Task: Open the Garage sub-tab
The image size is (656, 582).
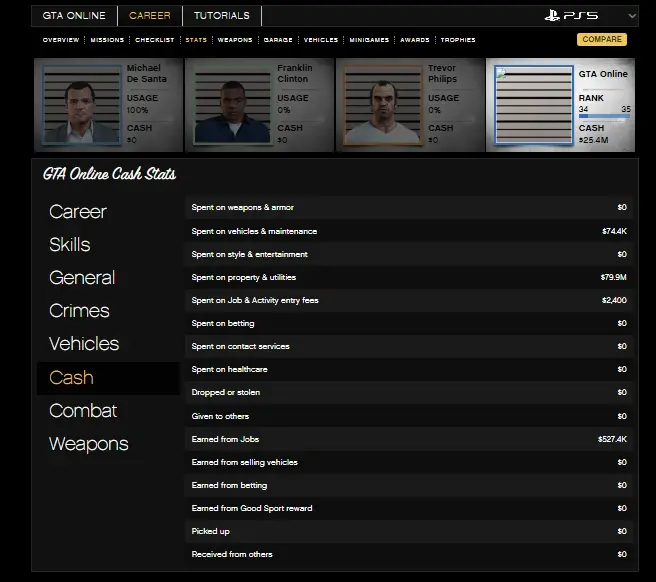Action: tap(278, 40)
